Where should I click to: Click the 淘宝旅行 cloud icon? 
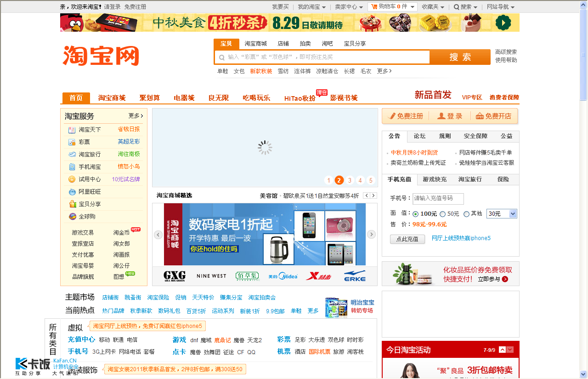pyautogui.click(x=72, y=155)
